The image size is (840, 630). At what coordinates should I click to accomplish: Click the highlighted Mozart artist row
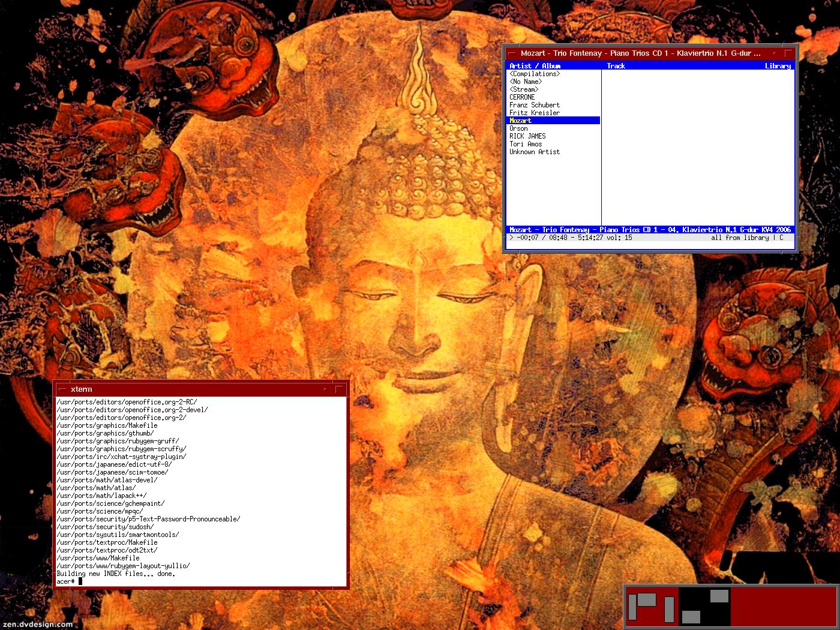pos(554,121)
